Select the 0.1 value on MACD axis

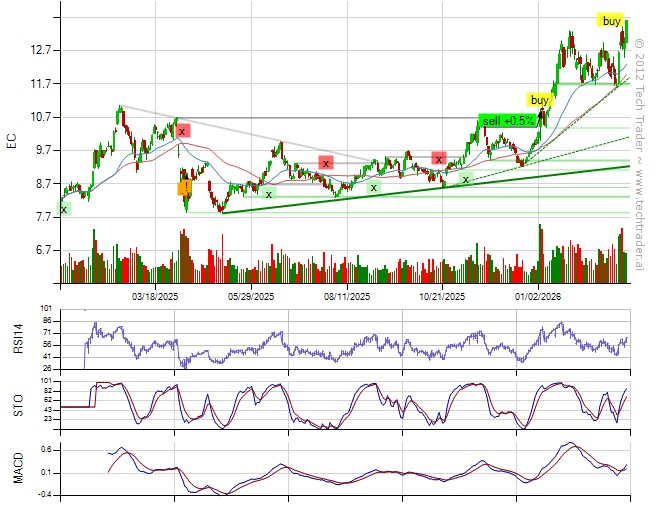point(46,473)
